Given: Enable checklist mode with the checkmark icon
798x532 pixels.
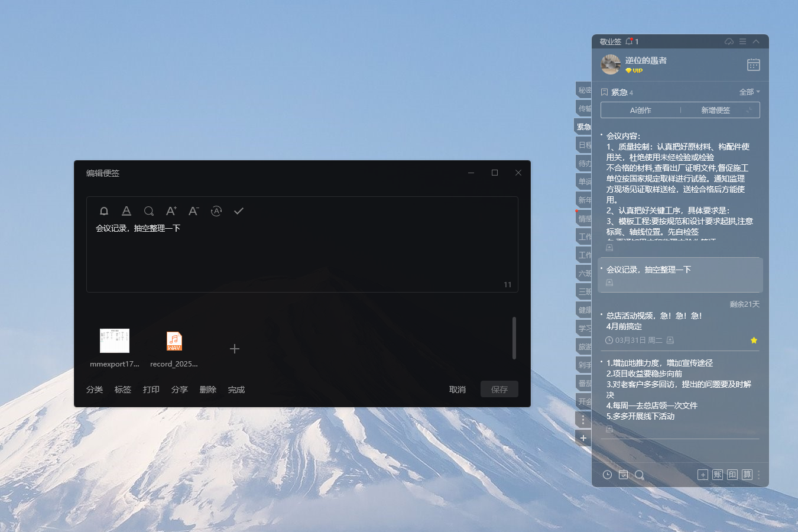Looking at the screenshot, I should (x=239, y=211).
